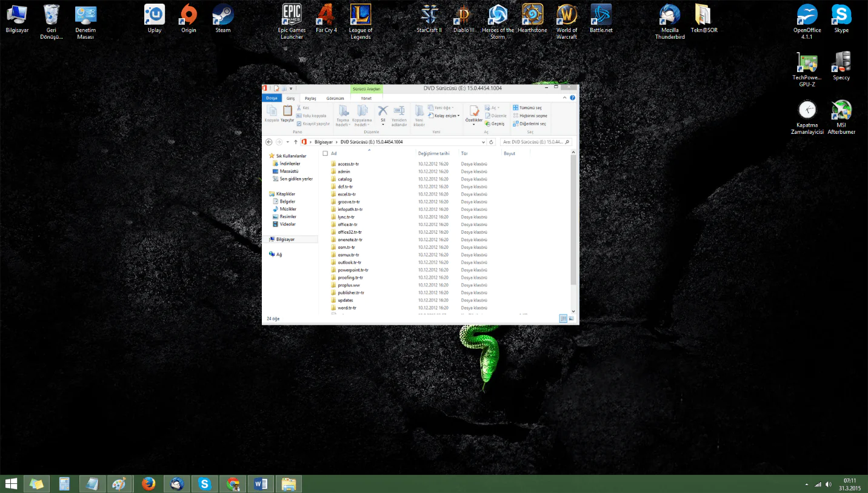Expand the address bar dropdown arrow
This screenshot has width=868, height=493.
click(x=483, y=141)
